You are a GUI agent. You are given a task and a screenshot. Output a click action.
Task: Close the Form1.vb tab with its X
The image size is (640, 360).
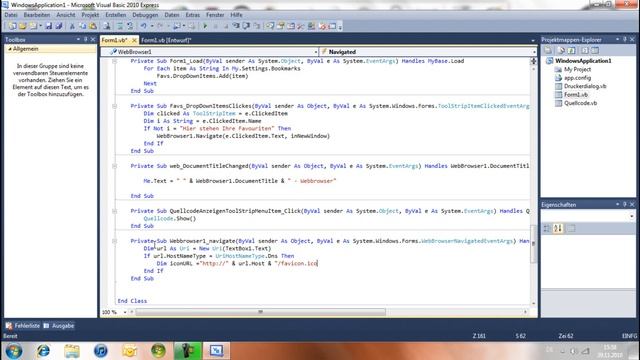click(x=134, y=40)
